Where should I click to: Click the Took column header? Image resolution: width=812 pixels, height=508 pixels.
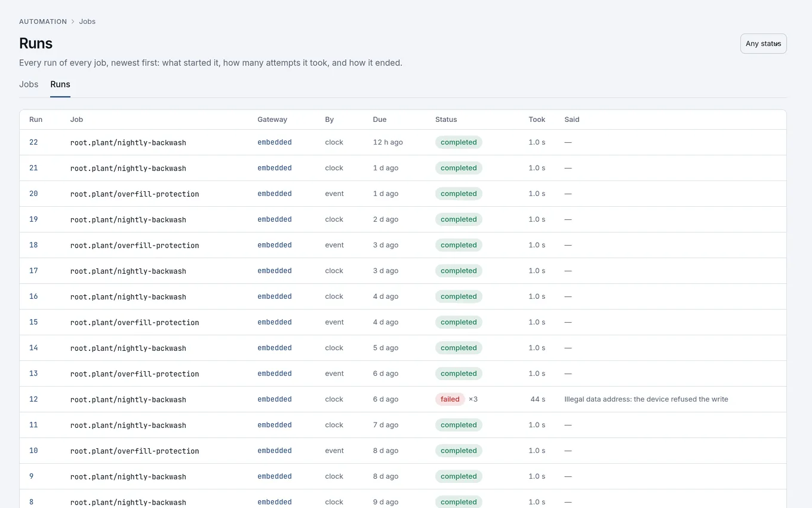537,120
